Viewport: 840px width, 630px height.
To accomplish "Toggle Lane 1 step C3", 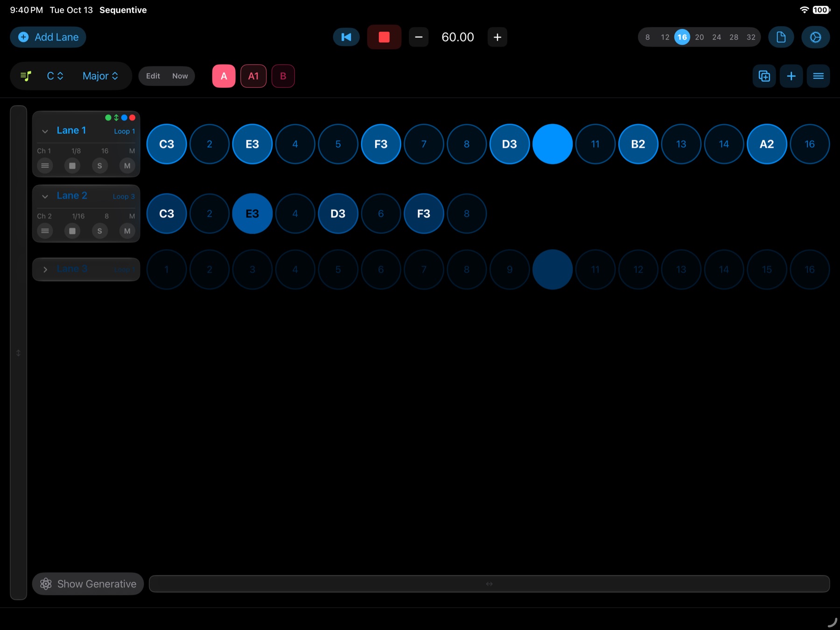I will coord(167,144).
